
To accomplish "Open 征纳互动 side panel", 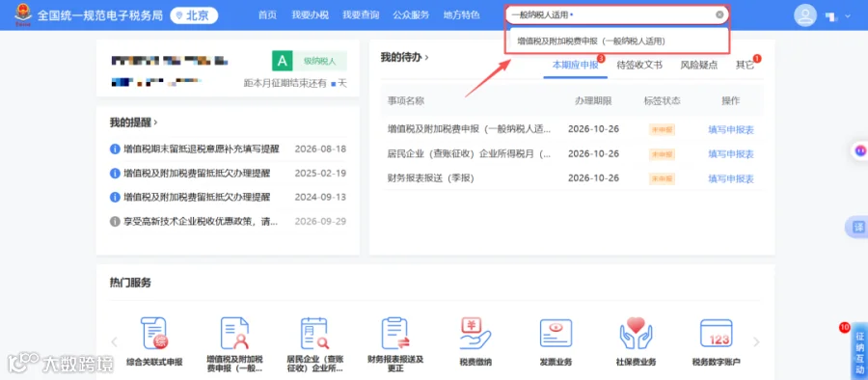I will [x=859, y=351].
